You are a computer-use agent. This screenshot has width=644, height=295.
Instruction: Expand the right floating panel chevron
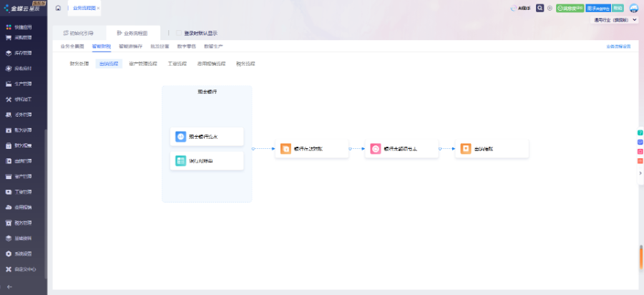(x=640, y=173)
